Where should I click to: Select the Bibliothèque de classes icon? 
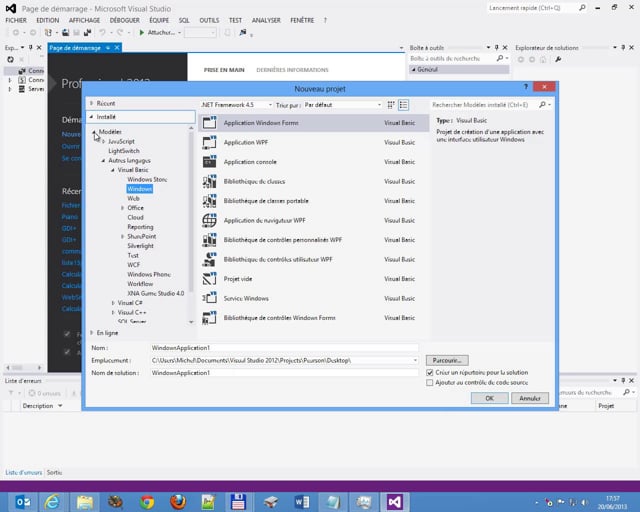pyautogui.click(x=209, y=181)
